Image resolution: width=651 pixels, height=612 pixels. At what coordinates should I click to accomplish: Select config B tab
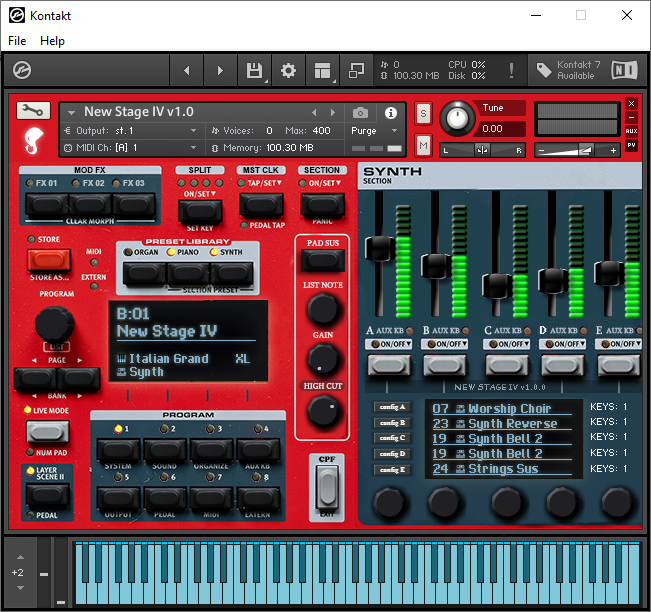[x=392, y=423]
